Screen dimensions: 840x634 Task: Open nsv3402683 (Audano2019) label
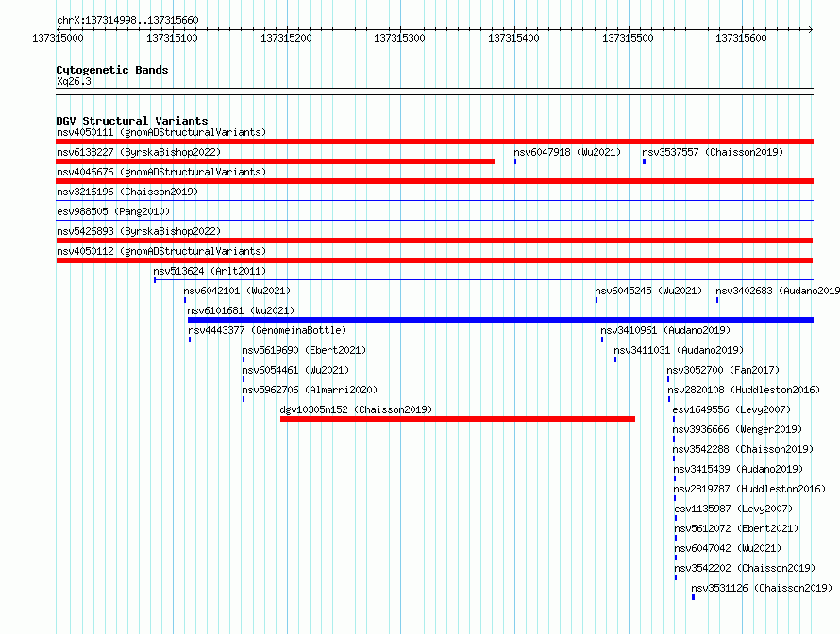click(778, 291)
